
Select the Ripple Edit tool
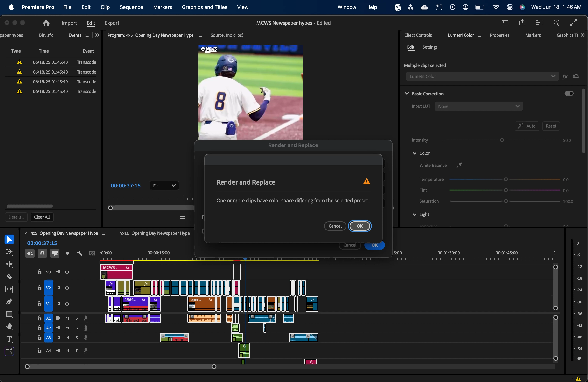[9, 264]
